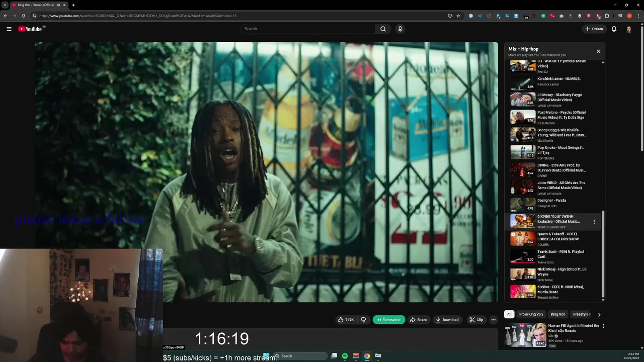Screen dimensions: 644x362
Task: Open the Windows Start menu
Action: tap(266, 356)
